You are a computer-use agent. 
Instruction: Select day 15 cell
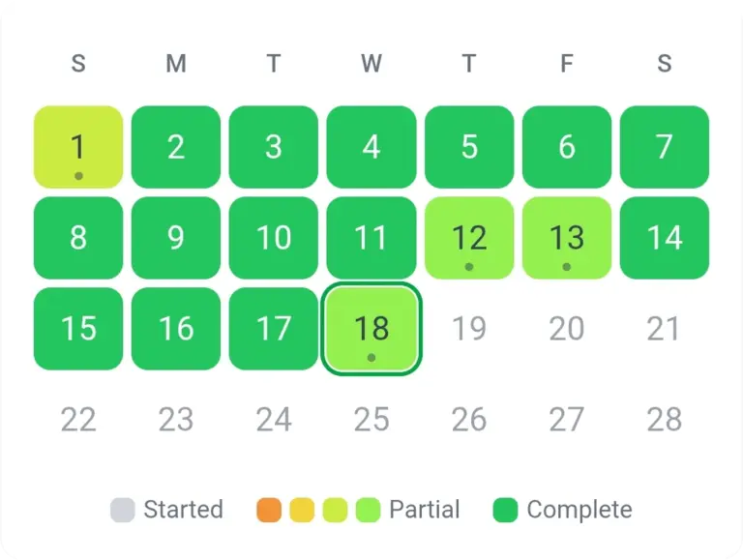(78, 329)
